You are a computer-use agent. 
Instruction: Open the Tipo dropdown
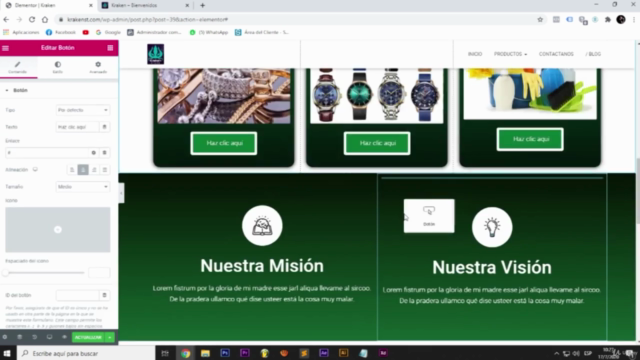(83, 110)
